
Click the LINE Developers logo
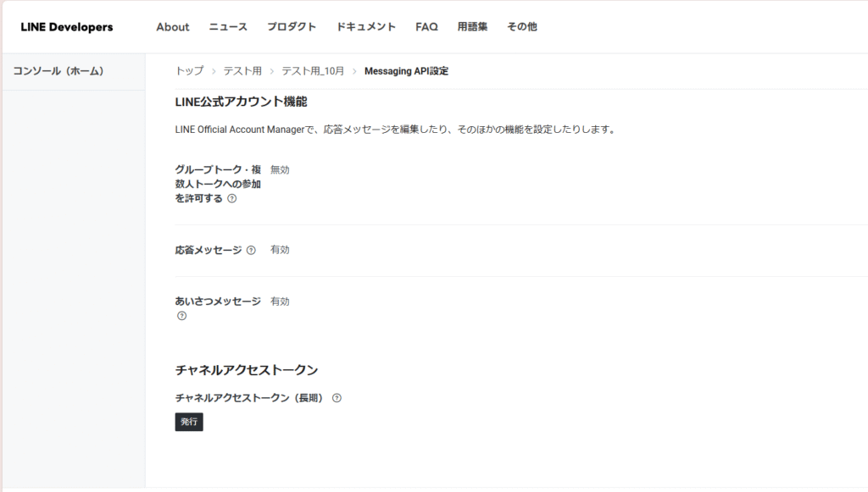[x=67, y=27]
